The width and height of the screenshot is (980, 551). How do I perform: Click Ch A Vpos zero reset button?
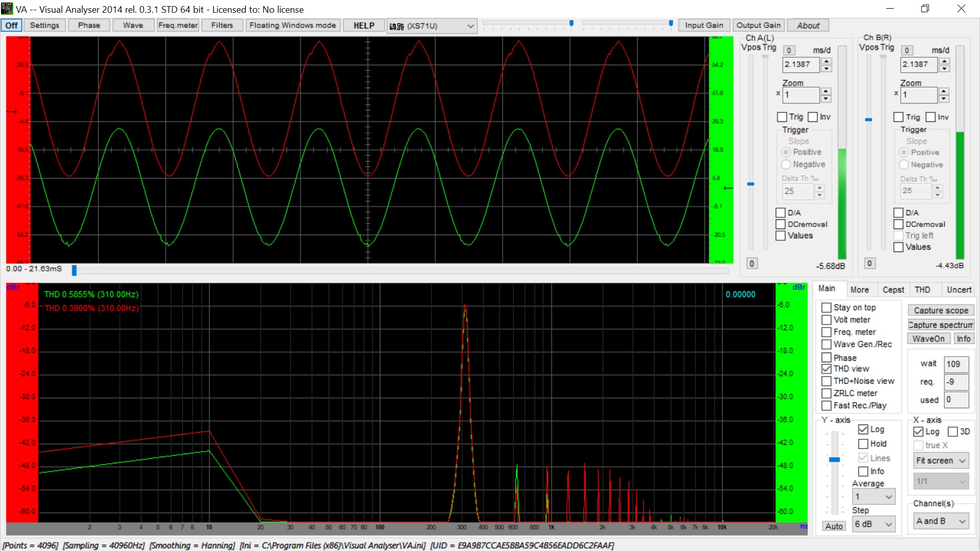coord(751,263)
